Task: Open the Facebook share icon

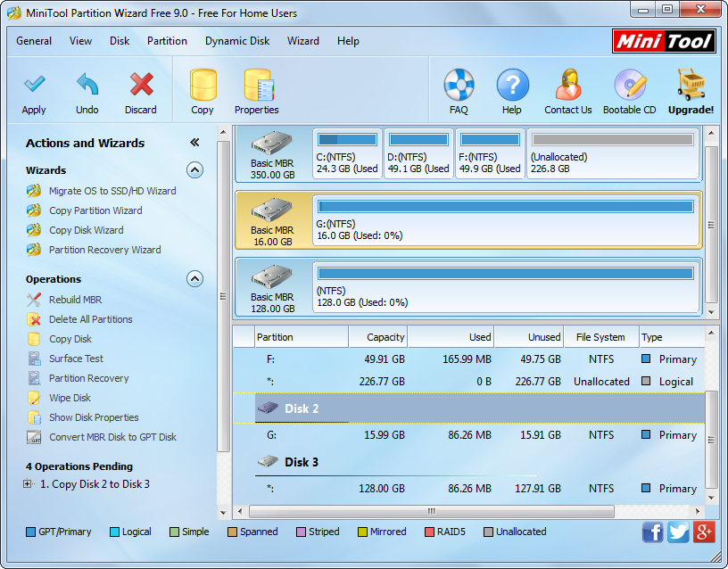Action: click(x=652, y=532)
